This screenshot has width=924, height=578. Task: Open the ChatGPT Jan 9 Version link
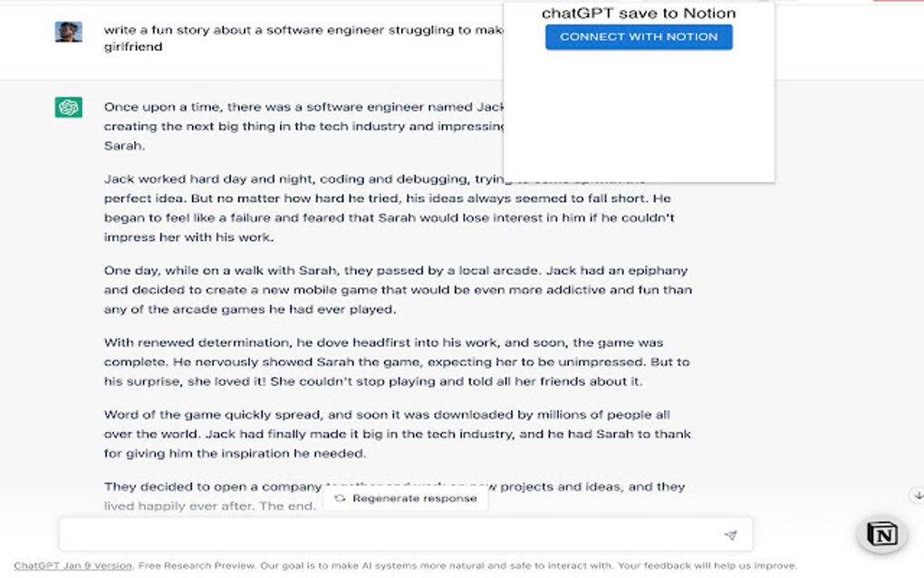[72, 566]
